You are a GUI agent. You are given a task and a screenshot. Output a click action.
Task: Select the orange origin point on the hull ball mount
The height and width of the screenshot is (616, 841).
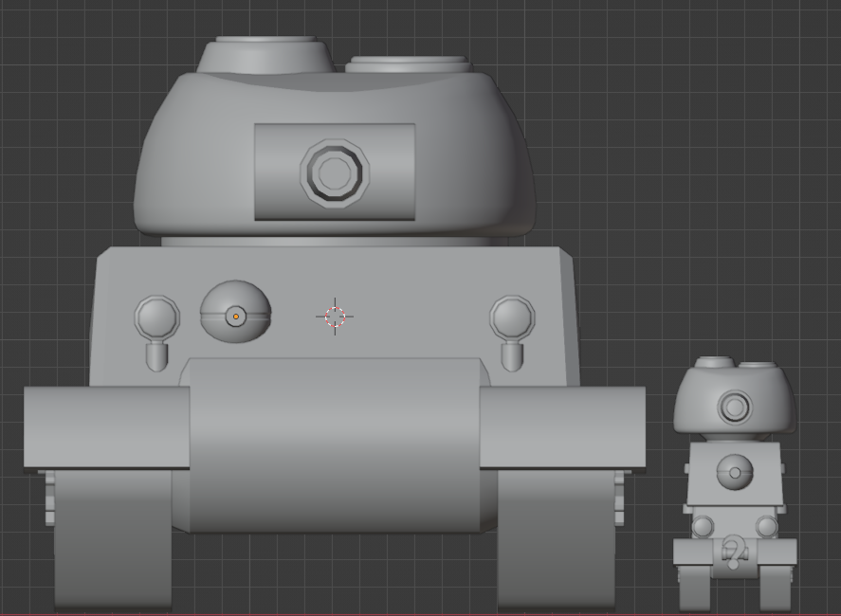(x=235, y=317)
